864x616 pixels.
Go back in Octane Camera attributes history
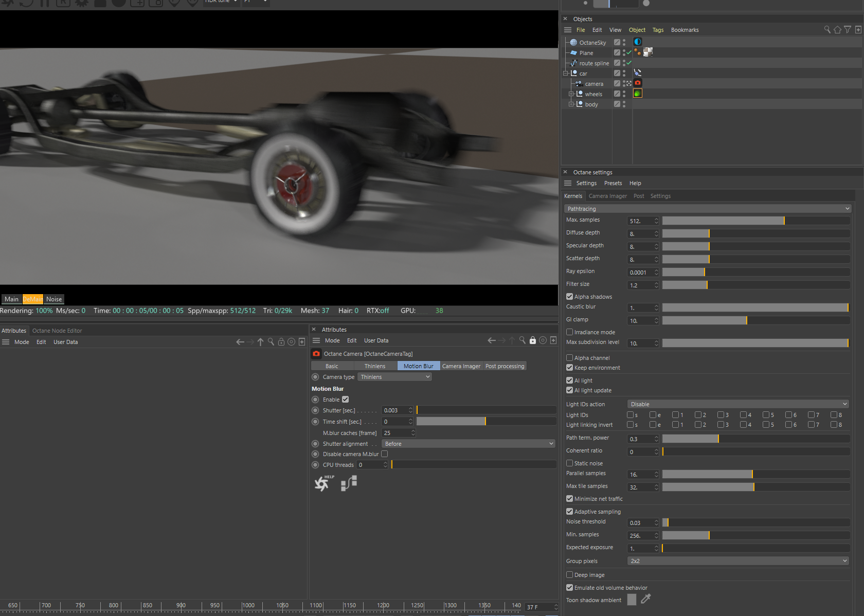click(x=492, y=340)
